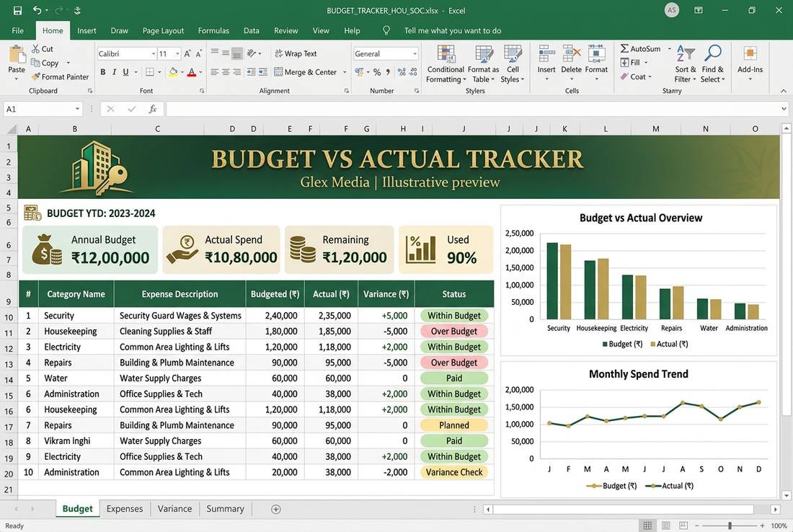Enable Wrap Text
Image resolution: width=793 pixels, height=532 pixels.
296,53
